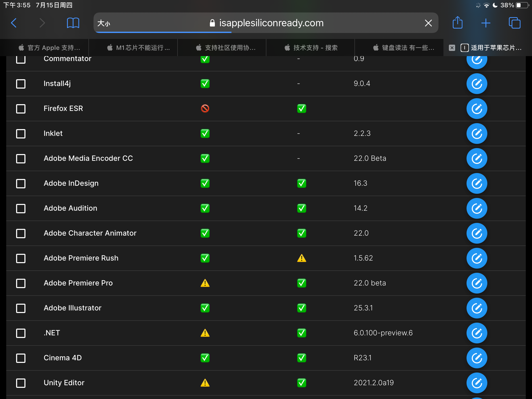532x399 pixels.
Task: Open a new tab with plus icon
Action: [x=486, y=23]
